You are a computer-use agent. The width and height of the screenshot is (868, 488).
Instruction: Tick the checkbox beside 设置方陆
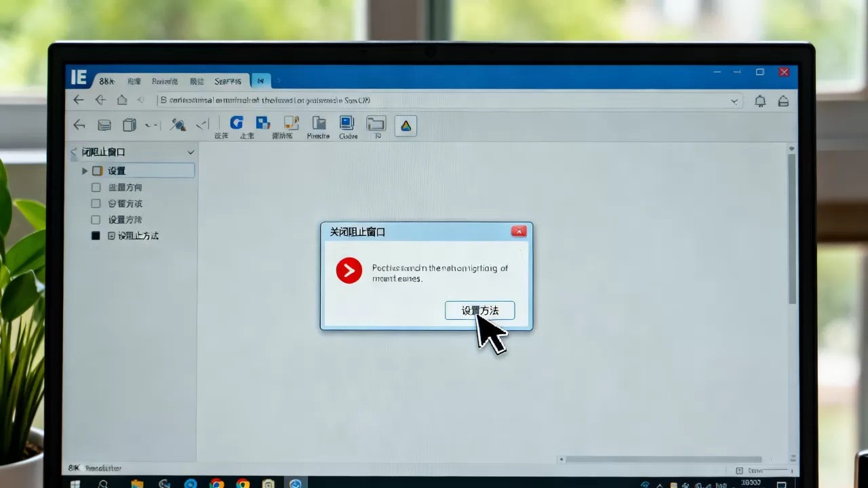pyautogui.click(x=96, y=220)
